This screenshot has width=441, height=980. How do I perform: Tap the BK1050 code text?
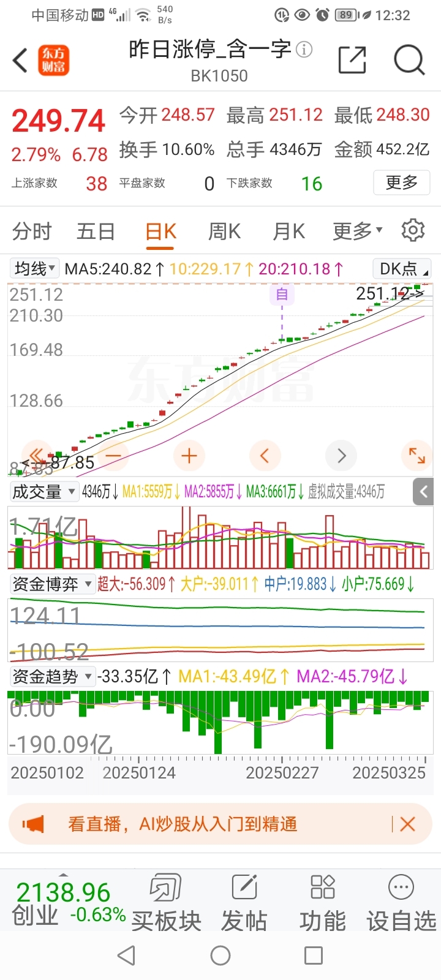tap(219, 76)
